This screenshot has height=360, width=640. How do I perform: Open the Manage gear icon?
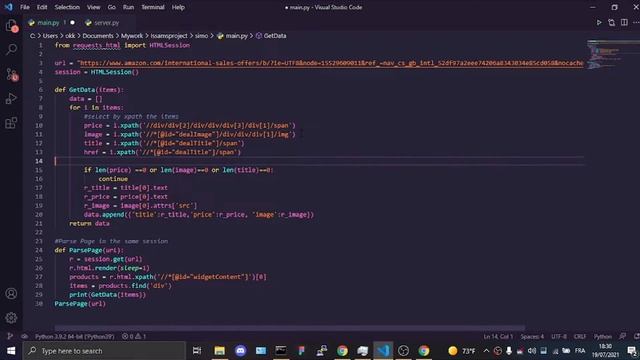click(x=11, y=318)
